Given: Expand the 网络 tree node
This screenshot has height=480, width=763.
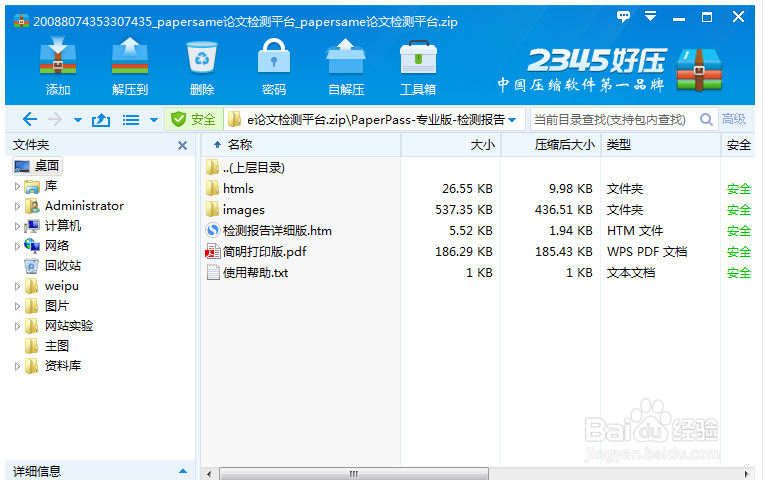Looking at the screenshot, I should (17, 246).
